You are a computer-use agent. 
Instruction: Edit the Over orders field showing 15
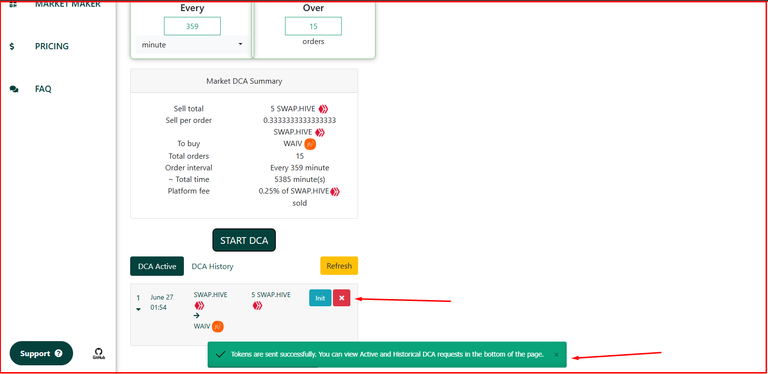pyautogui.click(x=313, y=26)
